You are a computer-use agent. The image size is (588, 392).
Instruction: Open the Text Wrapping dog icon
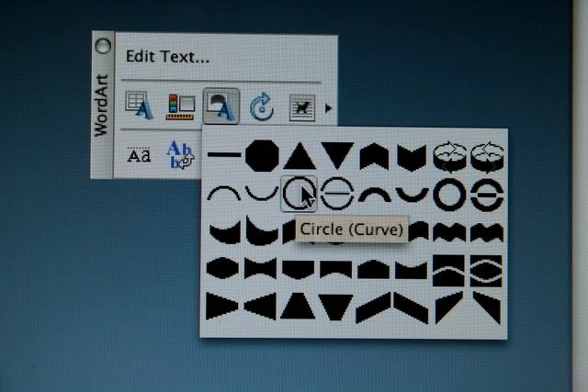click(302, 108)
